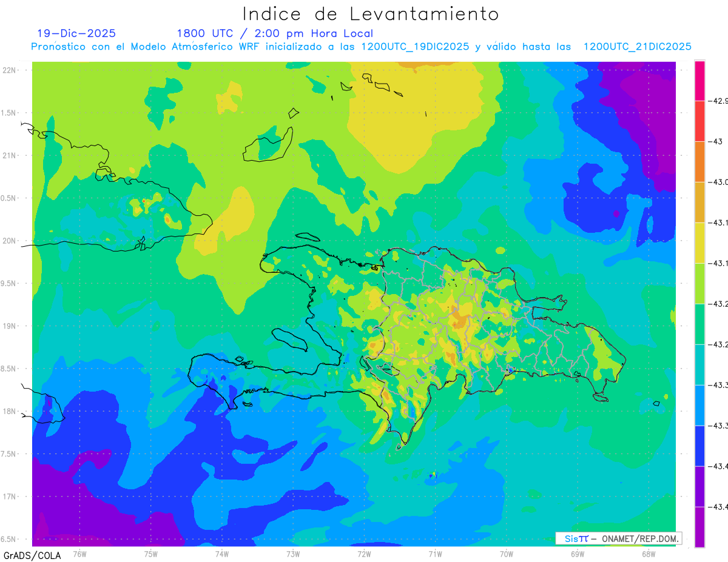Click the '22N' latitude label
728x562 pixels.
click(x=10, y=70)
